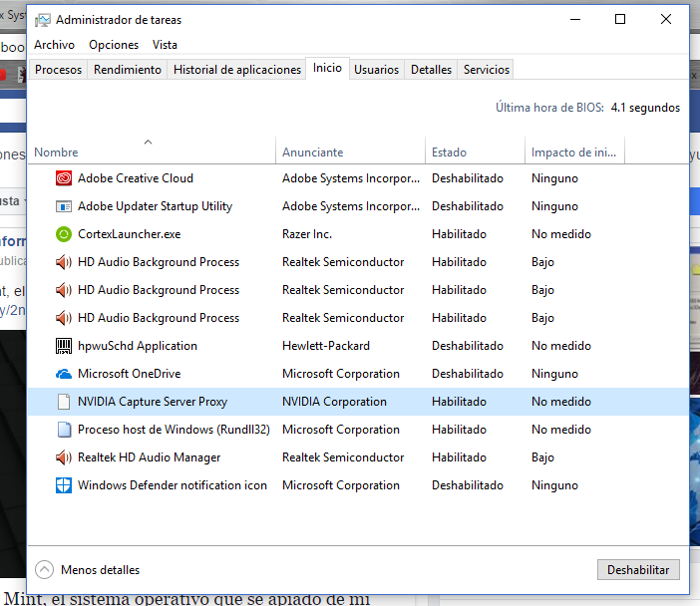This screenshot has height=606, width=700.
Task: Click the 4.1 segundos BIOS time value
Action: pos(645,108)
